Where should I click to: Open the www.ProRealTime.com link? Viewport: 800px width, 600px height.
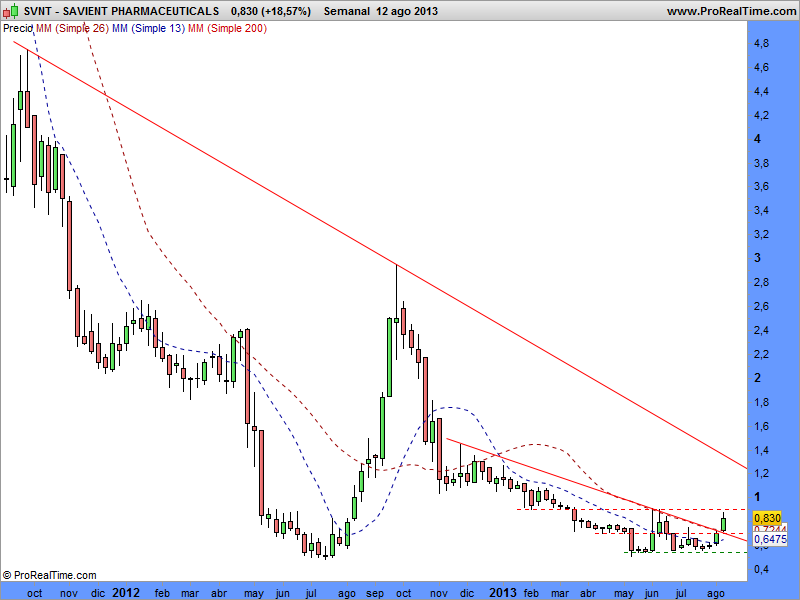click(731, 11)
